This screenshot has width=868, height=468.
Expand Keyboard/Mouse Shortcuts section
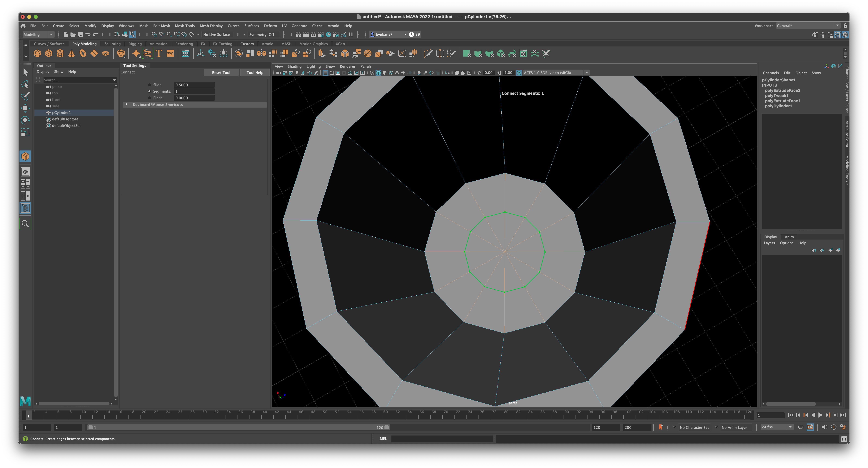pos(126,104)
